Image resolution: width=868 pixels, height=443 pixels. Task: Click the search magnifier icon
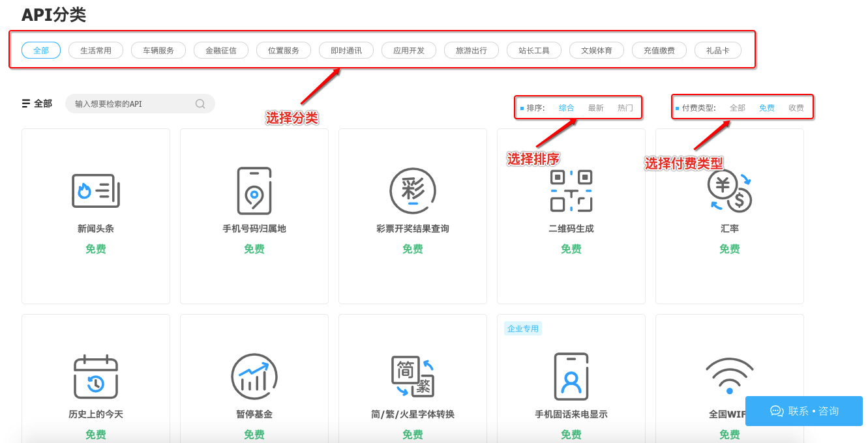pyautogui.click(x=200, y=104)
